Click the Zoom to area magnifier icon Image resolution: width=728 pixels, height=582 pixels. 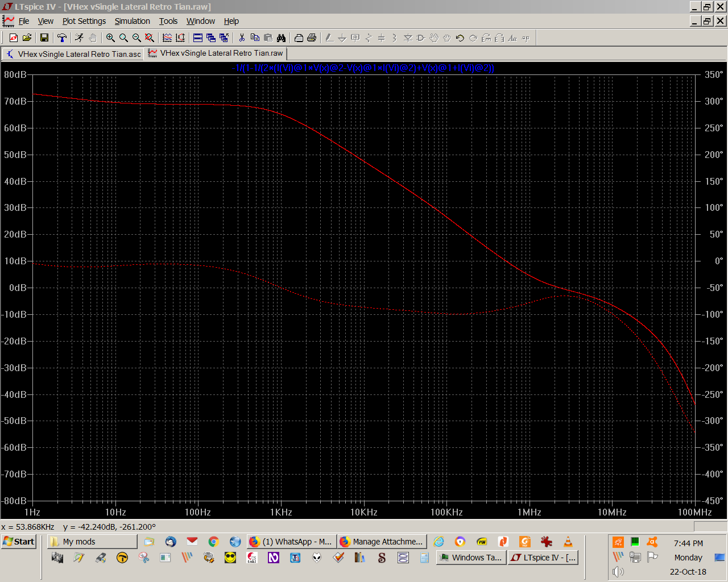[x=123, y=38]
